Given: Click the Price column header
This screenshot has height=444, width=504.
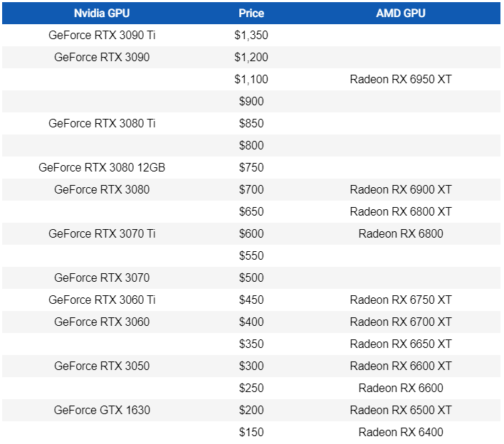Looking at the screenshot, I should 251,13.
